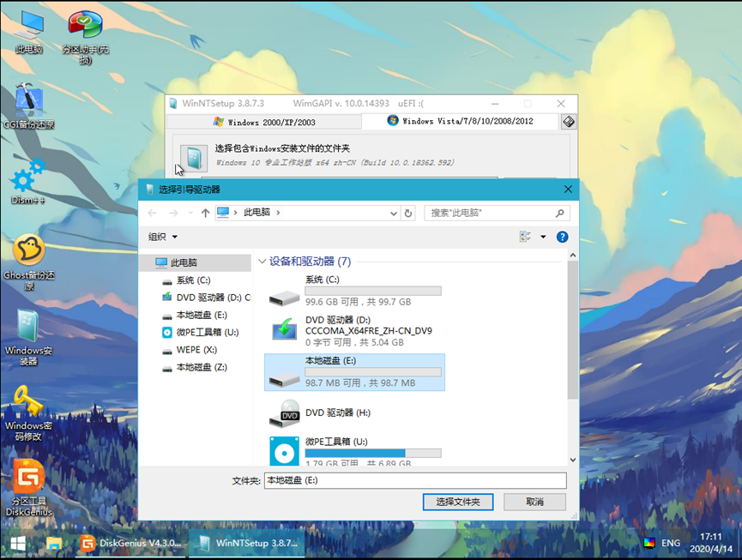742x560 pixels.
Task: Select 微PE工具箱 (U:) drive in main pane
Action: click(x=355, y=452)
